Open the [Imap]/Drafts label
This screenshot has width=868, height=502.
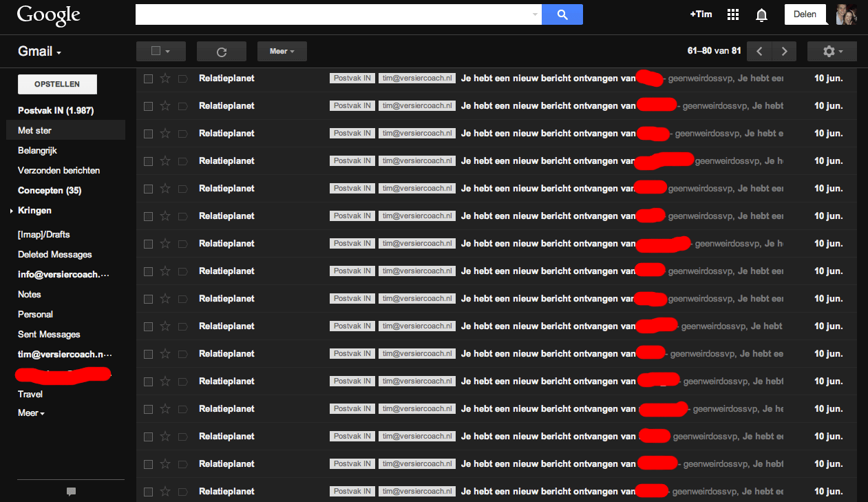coord(44,234)
